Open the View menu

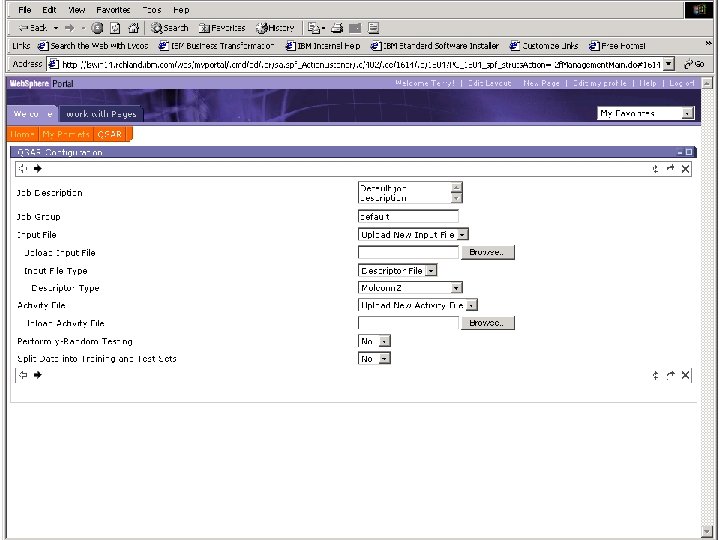[77, 10]
